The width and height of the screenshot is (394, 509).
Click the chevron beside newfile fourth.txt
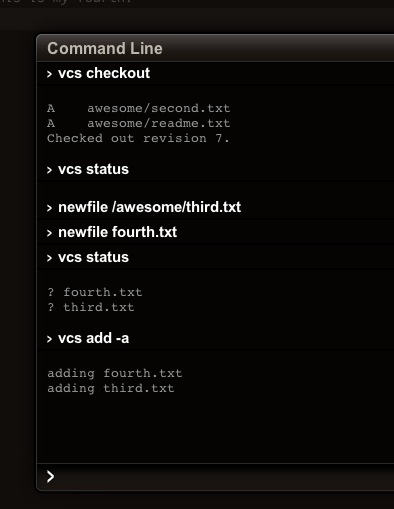point(49,233)
